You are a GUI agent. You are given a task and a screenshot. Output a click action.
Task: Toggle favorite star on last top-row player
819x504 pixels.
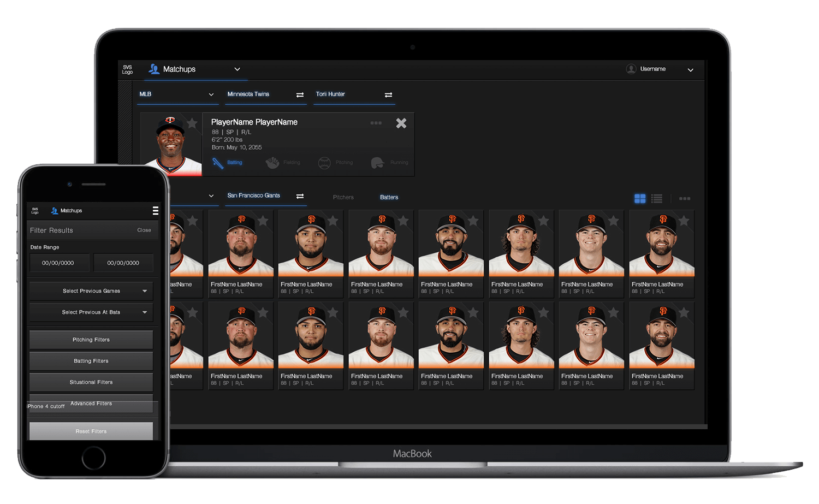point(684,221)
